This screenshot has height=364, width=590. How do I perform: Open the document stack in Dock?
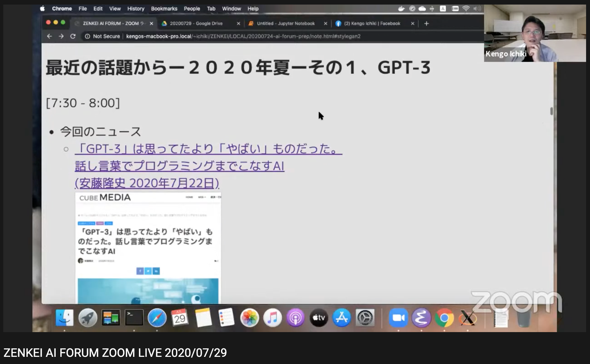(501, 318)
